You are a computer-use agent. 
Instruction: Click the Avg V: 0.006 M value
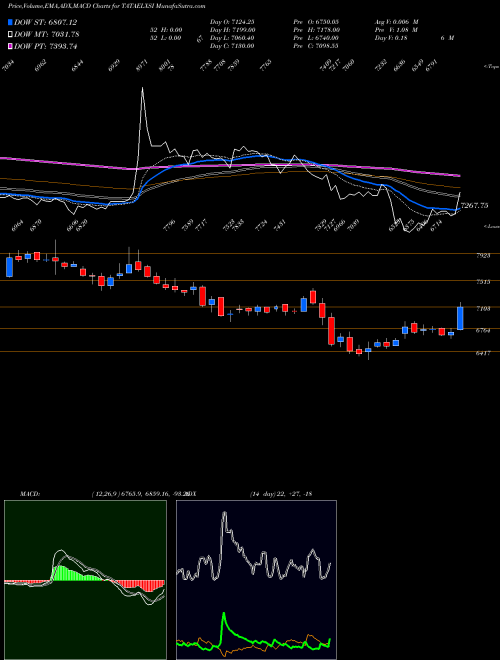coord(396,22)
